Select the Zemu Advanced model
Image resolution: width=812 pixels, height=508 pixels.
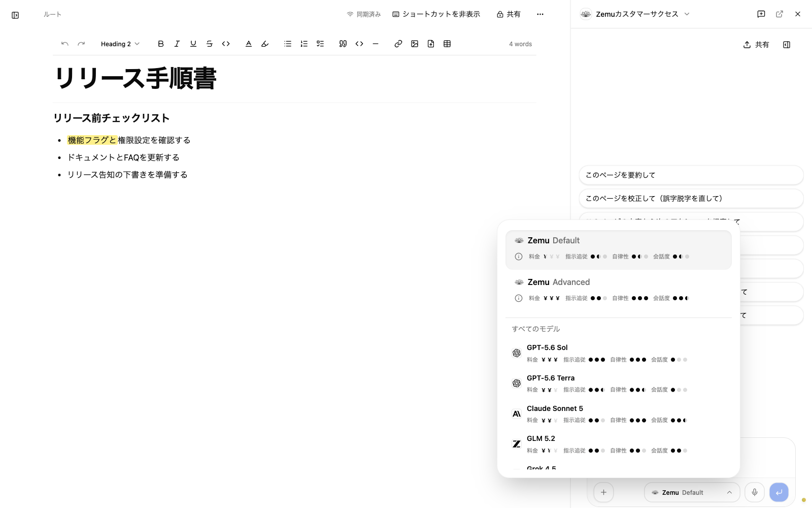click(619, 291)
